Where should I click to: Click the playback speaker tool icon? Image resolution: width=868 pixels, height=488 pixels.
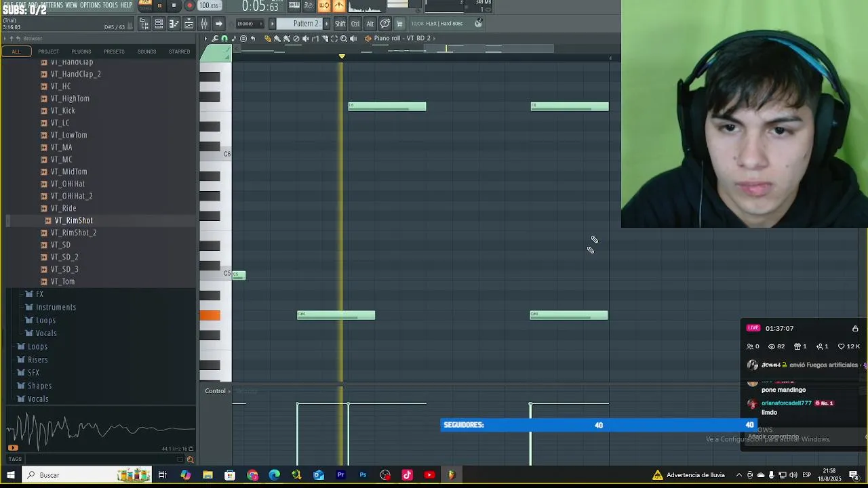click(353, 39)
